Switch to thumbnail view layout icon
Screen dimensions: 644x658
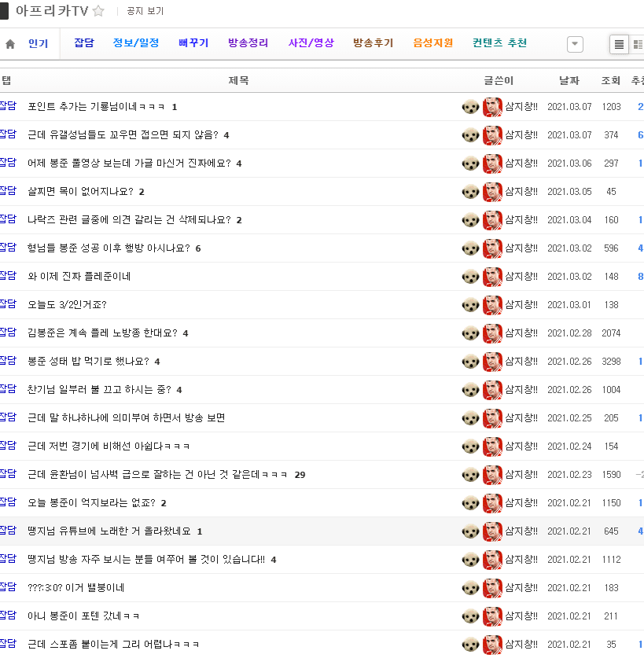pyautogui.click(x=638, y=44)
